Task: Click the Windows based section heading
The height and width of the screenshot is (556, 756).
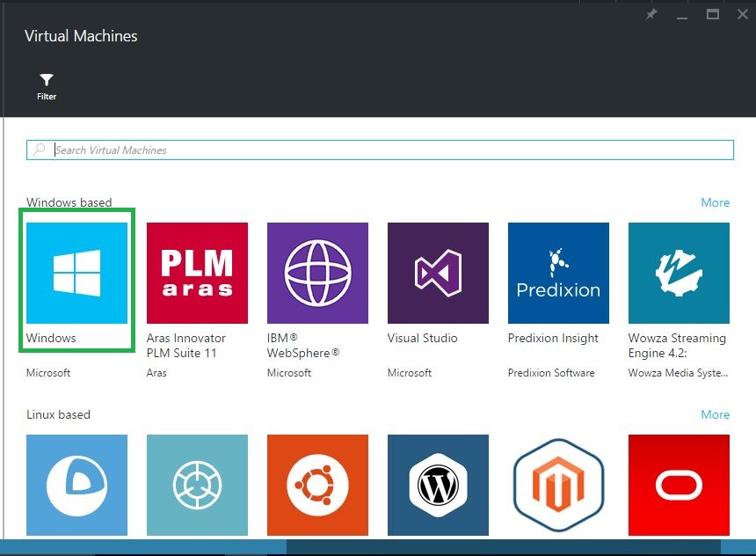Action: tap(69, 202)
